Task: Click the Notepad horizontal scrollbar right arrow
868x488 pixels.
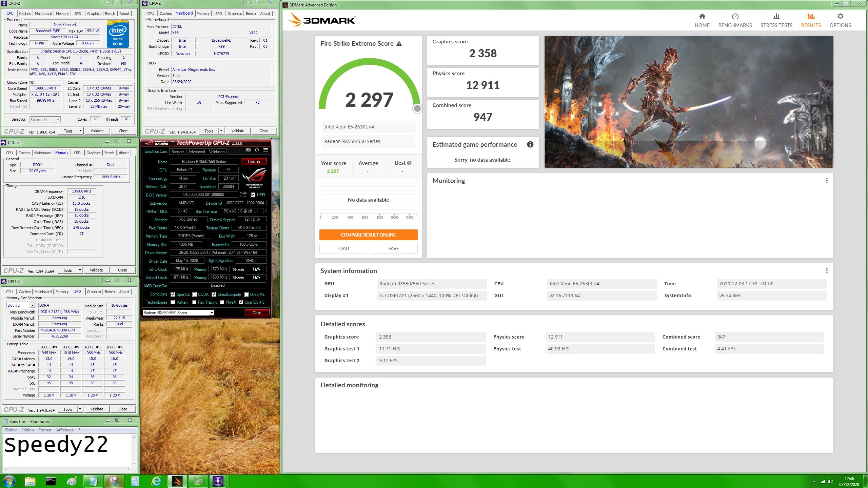Action: pos(128,469)
